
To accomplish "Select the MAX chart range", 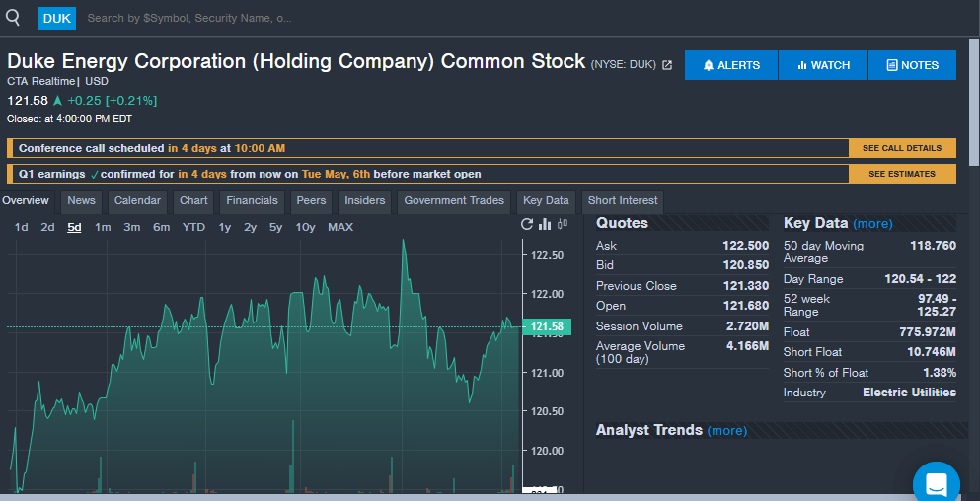I will pyautogui.click(x=340, y=228).
